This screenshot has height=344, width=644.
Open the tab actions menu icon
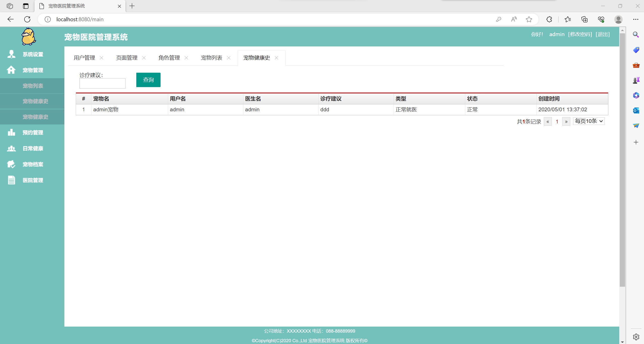(25, 6)
